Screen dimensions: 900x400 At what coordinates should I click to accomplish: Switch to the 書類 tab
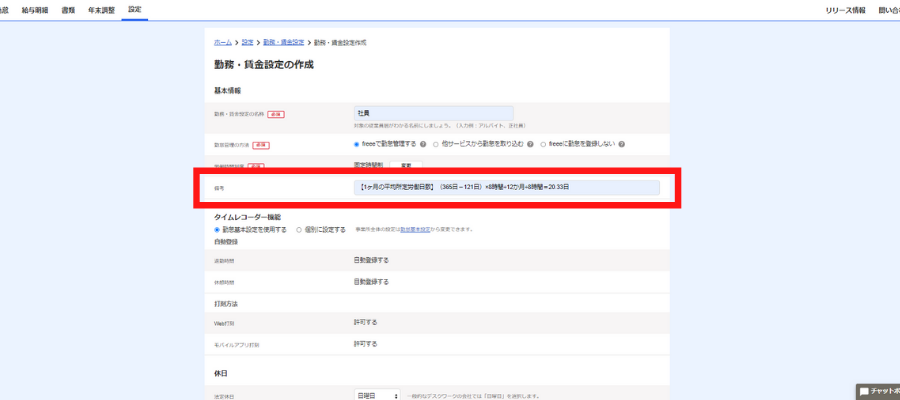[x=68, y=9]
